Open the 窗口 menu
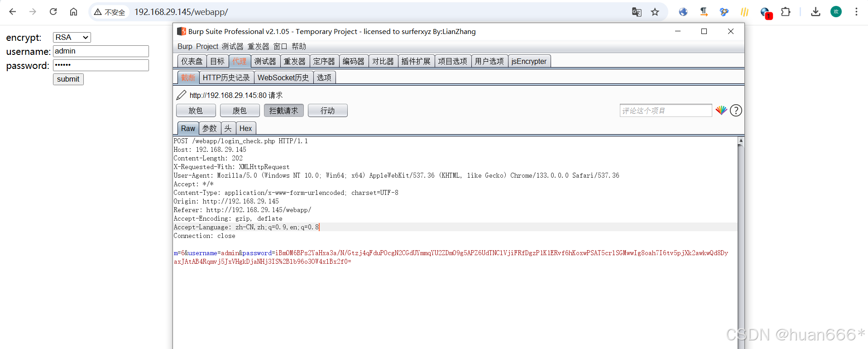 (280, 46)
